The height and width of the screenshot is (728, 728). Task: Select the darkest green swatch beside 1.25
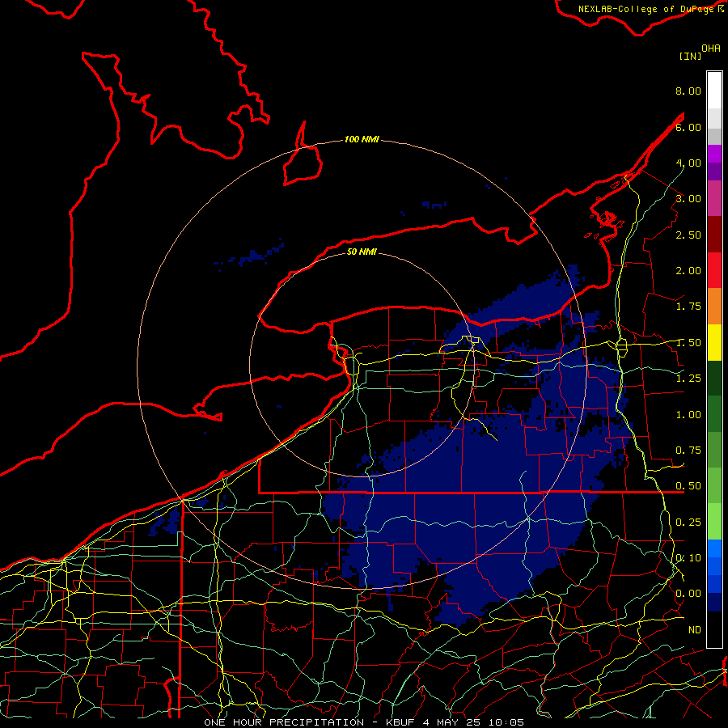[x=714, y=378]
